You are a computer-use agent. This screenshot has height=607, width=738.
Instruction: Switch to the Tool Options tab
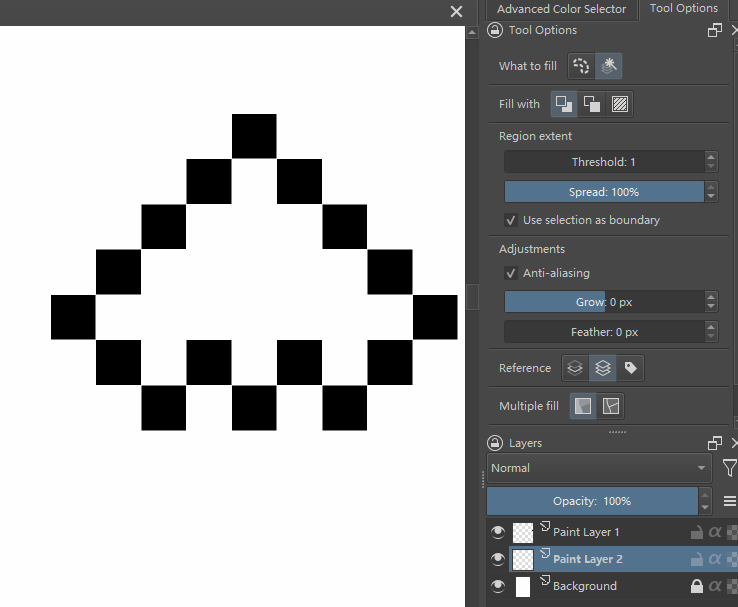coord(683,9)
